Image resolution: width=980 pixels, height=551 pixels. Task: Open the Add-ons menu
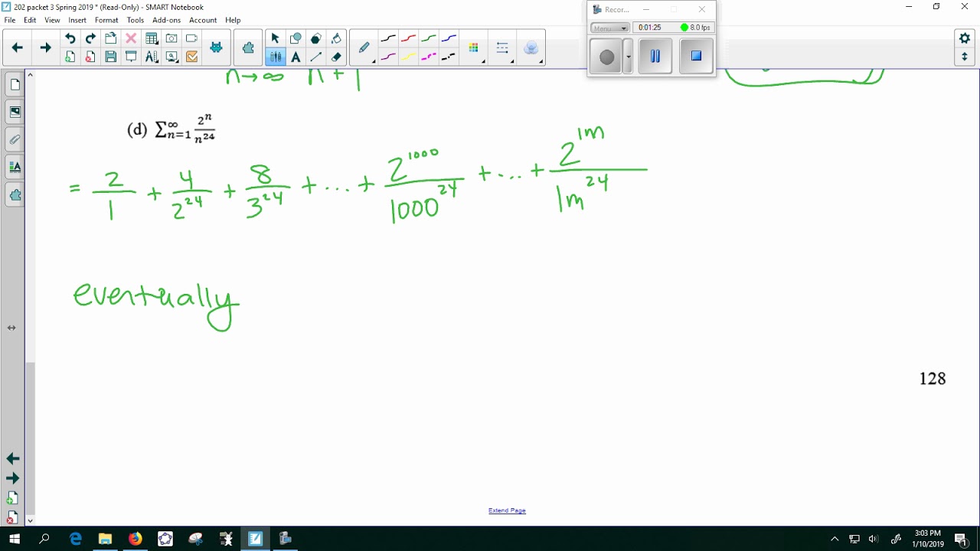pyautogui.click(x=166, y=20)
